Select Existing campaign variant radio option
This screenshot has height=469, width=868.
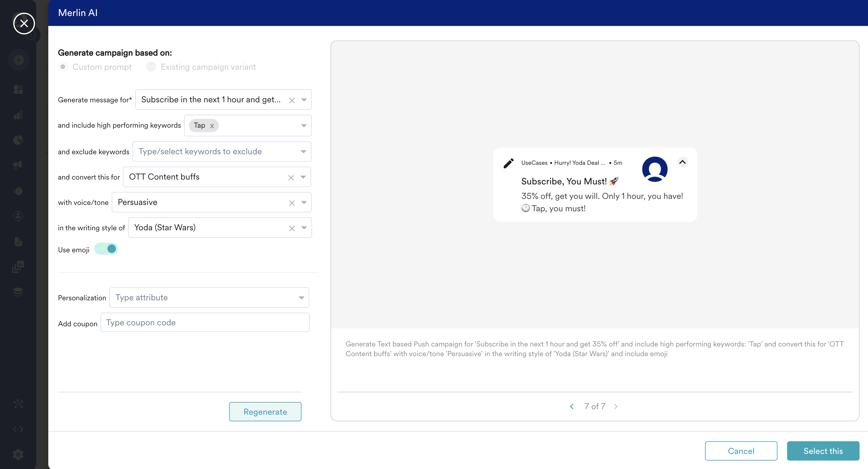[x=151, y=67]
